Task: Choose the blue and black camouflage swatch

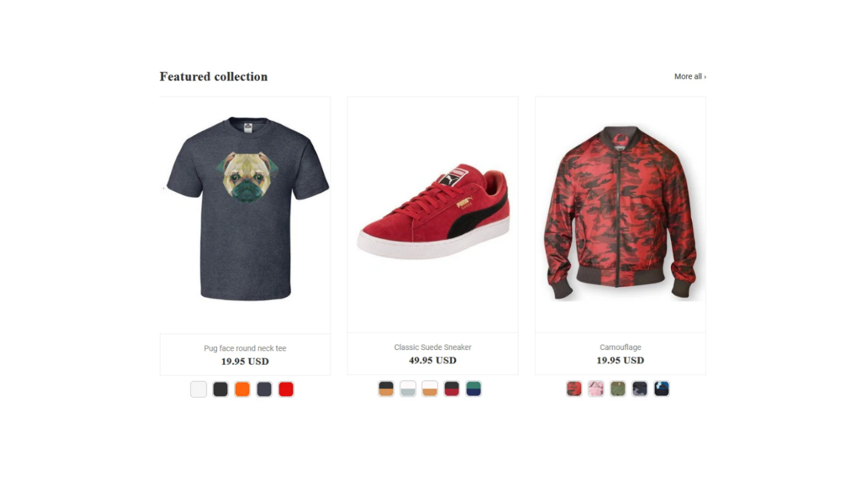Action: [662, 389]
